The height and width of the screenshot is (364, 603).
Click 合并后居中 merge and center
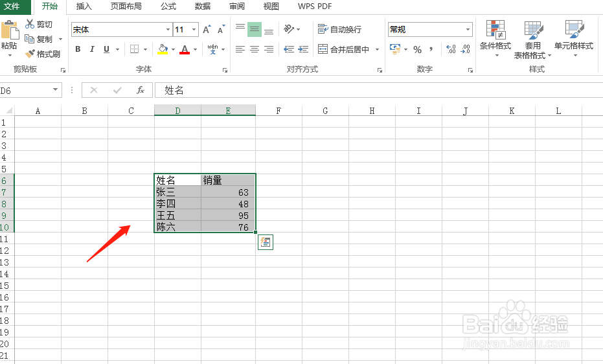coord(343,49)
